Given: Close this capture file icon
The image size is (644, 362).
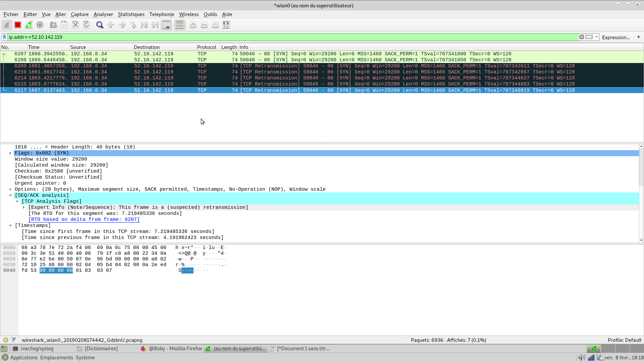Looking at the screenshot, I should [75, 25].
